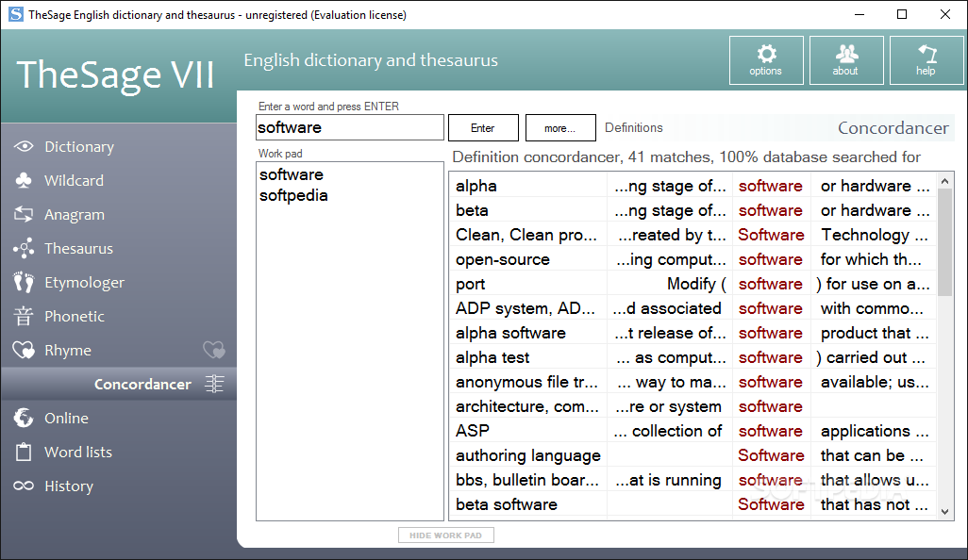Open the help button
The image size is (968, 560).
click(926, 59)
